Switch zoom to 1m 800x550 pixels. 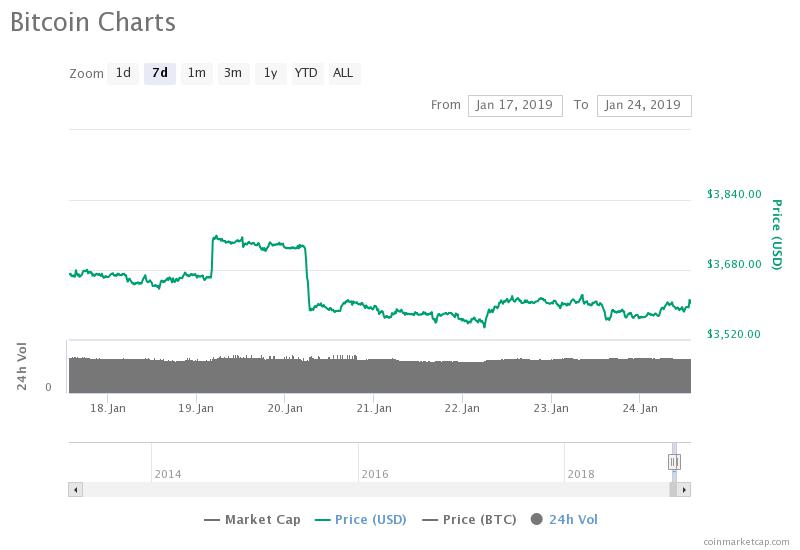click(x=196, y=73)
